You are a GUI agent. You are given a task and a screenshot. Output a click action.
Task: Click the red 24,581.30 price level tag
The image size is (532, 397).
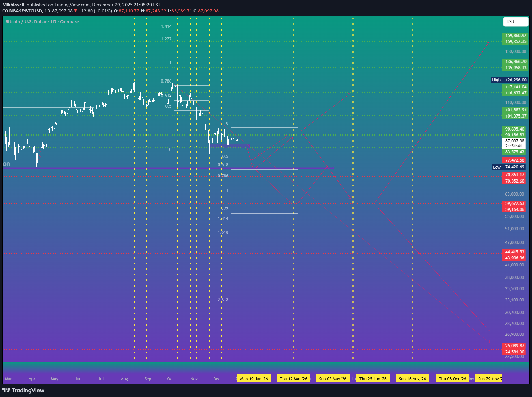514,352
